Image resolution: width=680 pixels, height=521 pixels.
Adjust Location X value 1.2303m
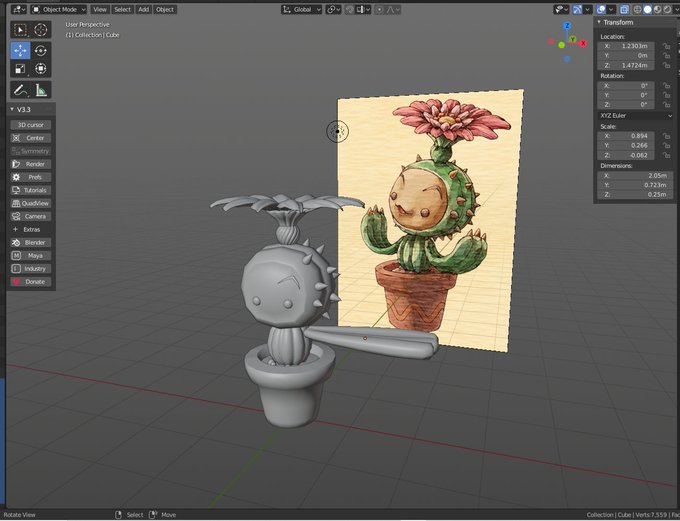coord(626,46)
